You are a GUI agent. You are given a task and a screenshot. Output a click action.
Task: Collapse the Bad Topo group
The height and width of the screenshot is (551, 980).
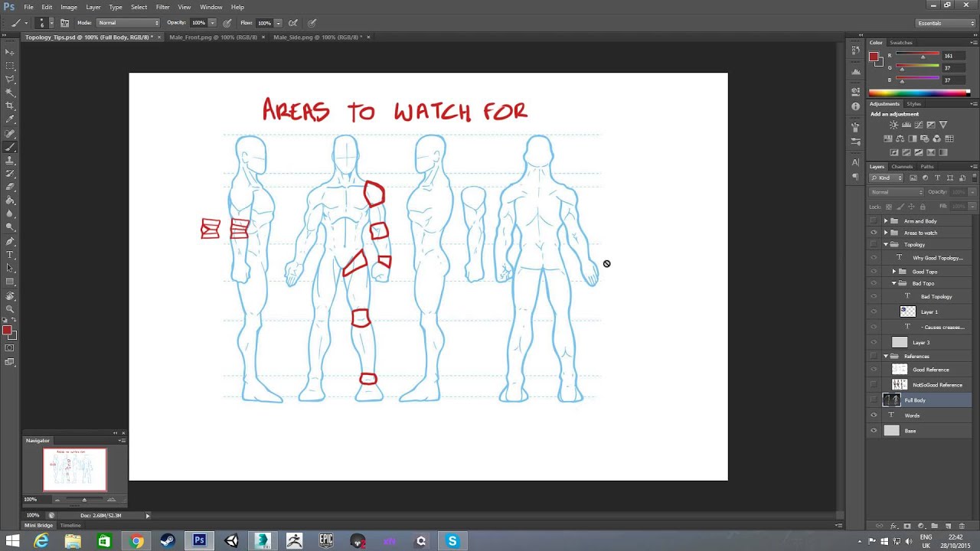893,283
